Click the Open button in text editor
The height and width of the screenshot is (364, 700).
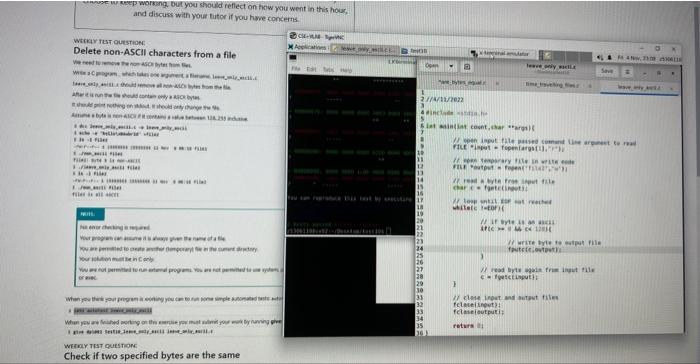click(x=432, y=66)
